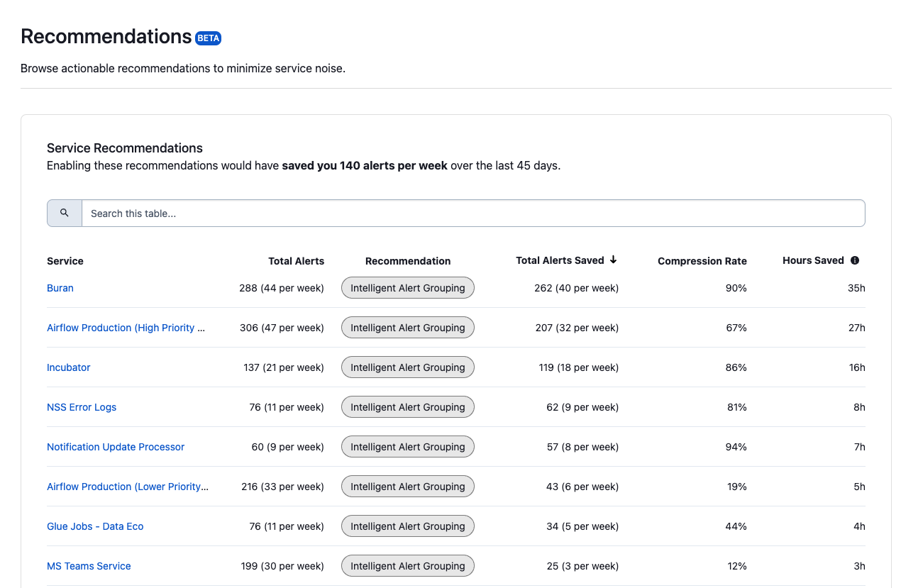This screenshot has height=588, width=901.
Task: Sort the table by Total Alerts column
Action: click(x=296, y=261)
